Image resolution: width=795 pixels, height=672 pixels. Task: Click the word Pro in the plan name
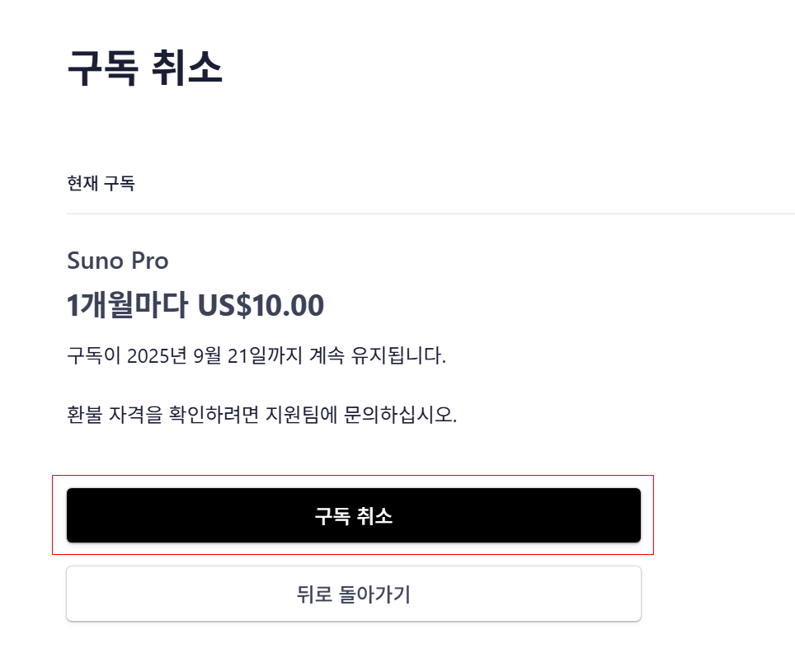[x=150, y=261]
